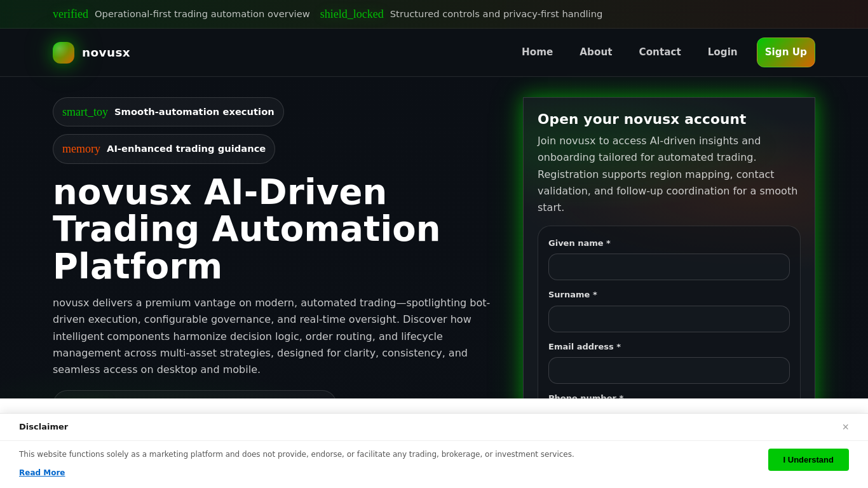Focus the Surname input field
Screen dimensions: 868x488
point(669,319)
